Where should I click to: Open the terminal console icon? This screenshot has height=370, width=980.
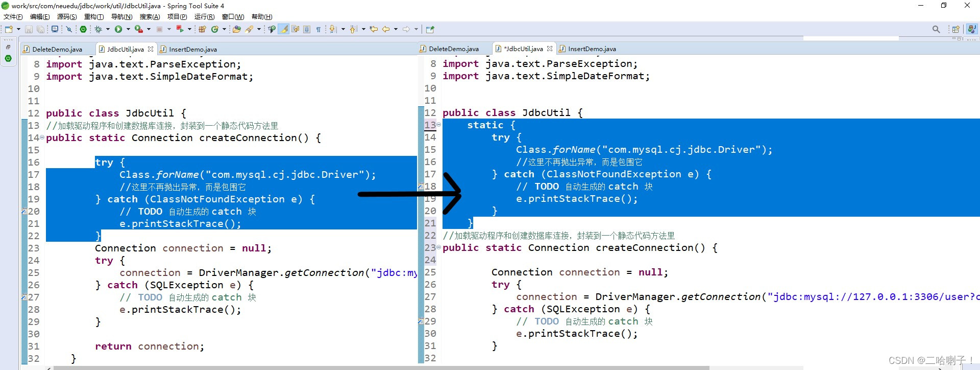coord(55,29)
